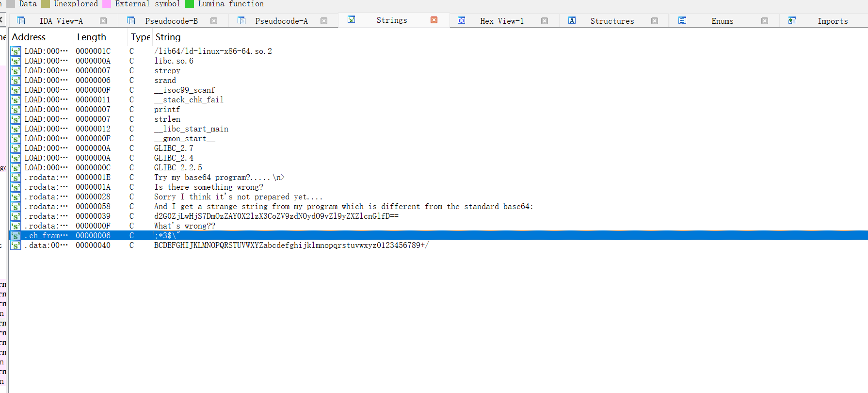Sort strings by Address column header
The height and width of the screenshot is (393, 868).
tap(29, 37)
